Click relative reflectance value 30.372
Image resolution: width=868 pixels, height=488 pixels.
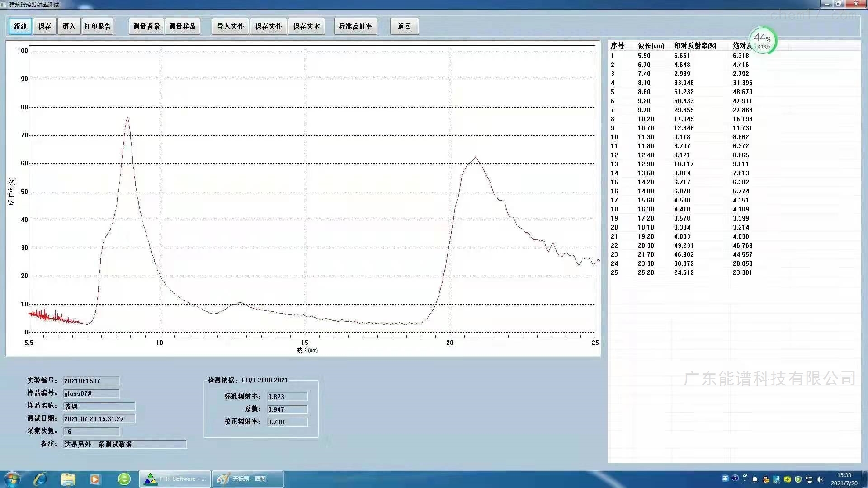pos(684,263)
